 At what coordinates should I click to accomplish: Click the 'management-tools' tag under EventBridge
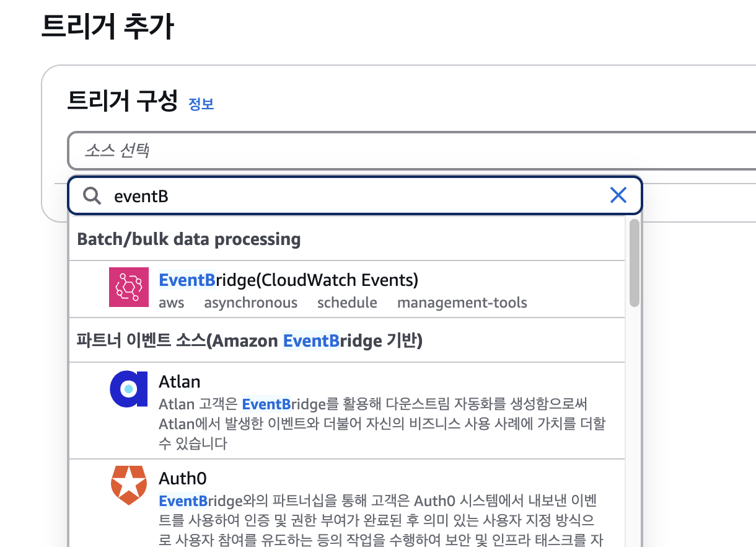click(462, 303)
